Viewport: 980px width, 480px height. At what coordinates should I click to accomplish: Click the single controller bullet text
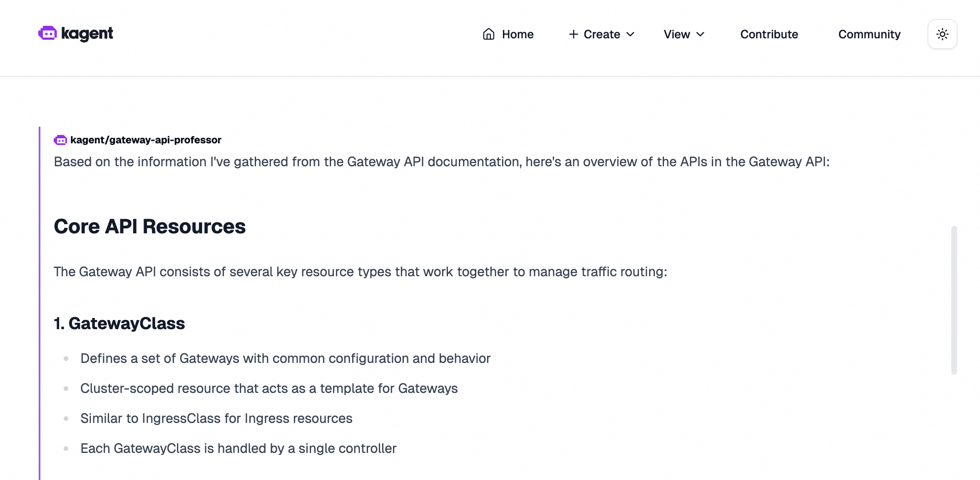pyautogui.click(x=238, y=448)
